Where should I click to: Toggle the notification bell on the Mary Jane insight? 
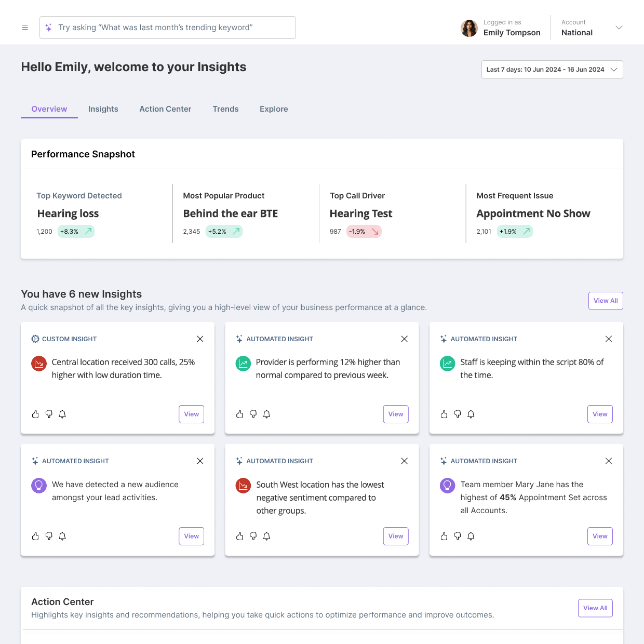point(471,536)
